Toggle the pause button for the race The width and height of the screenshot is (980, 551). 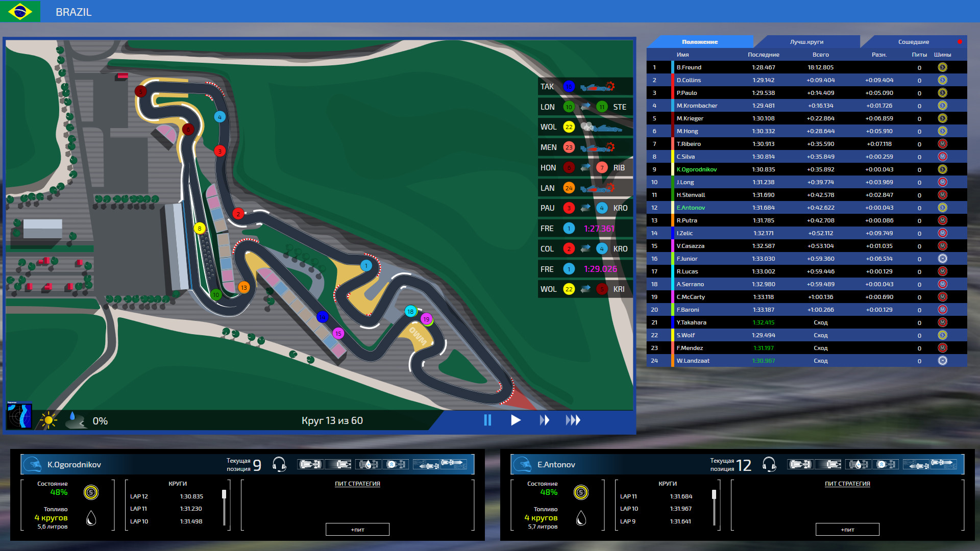[487, 420]
